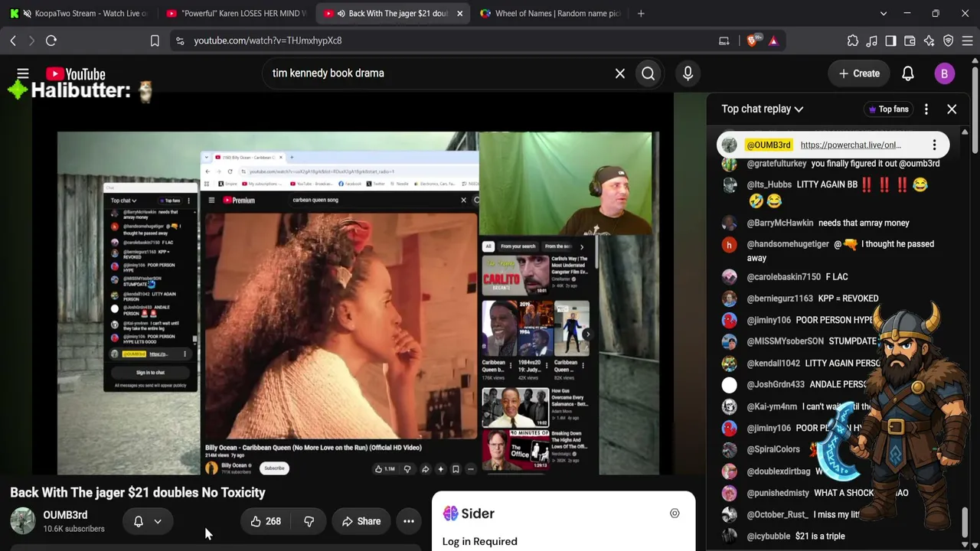Open the account avatar menu
The height and width of the screenshot is (551, 980).
click(x=944, y=73)
